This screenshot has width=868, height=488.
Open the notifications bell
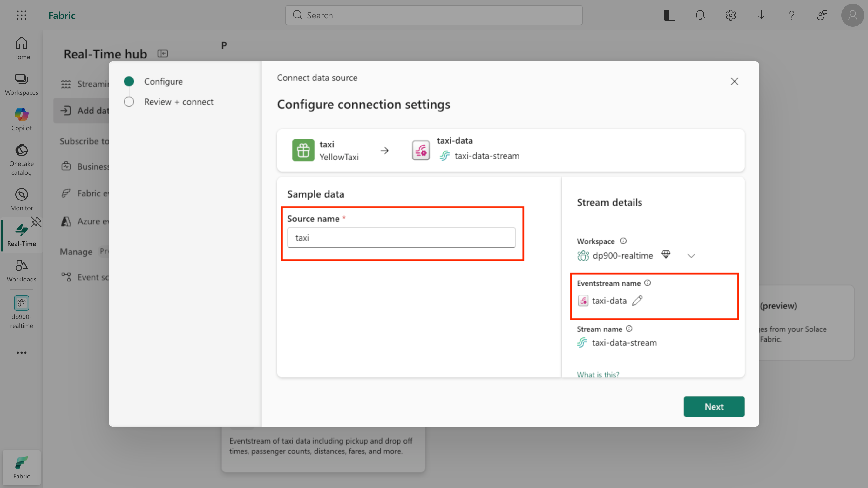[x=700, y=15]
